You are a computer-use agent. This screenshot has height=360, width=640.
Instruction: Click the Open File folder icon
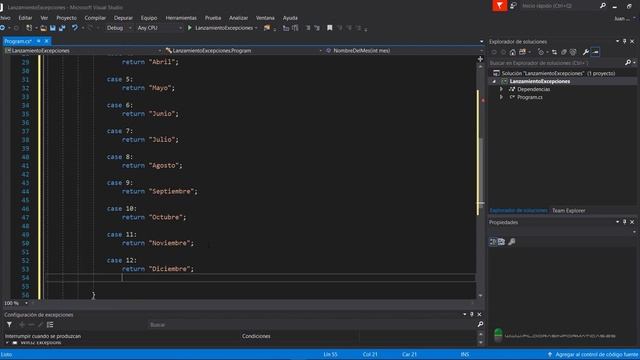click(43, 28)
